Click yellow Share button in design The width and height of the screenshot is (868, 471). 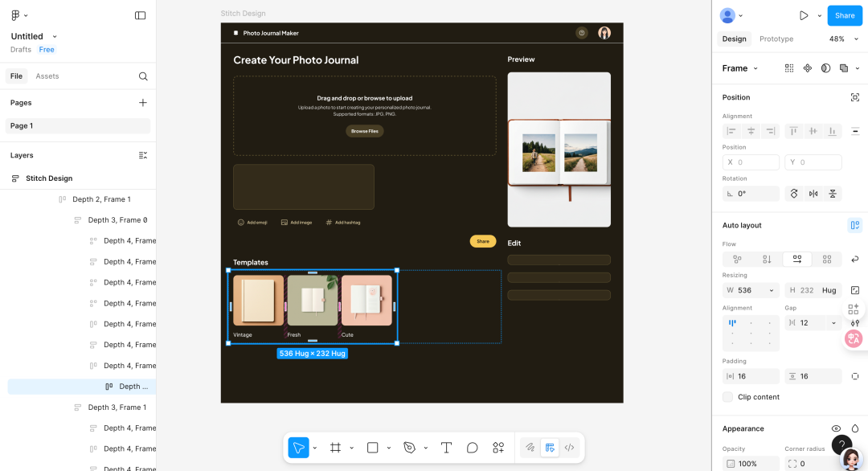[x=483, y=241]
